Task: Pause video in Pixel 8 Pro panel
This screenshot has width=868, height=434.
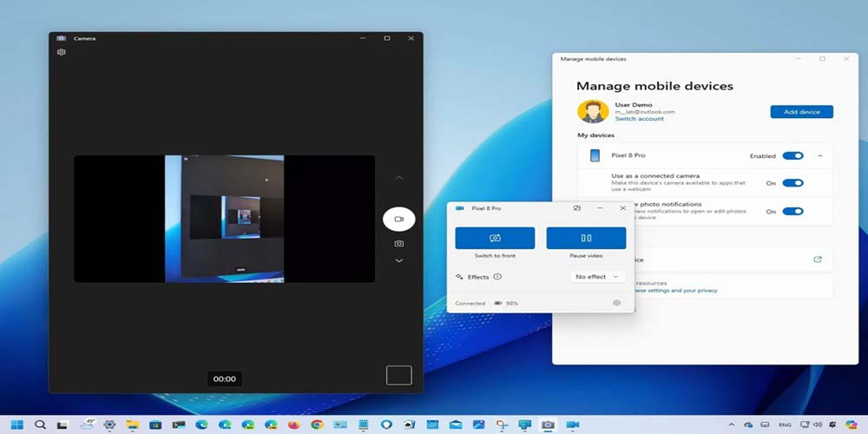Action: coord(586,238)
